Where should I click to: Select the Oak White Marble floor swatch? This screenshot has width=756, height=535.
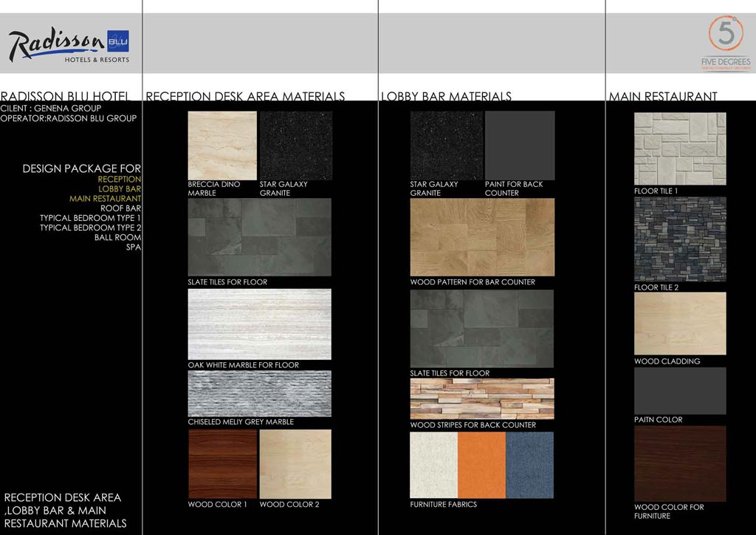[x=259, y=324]
